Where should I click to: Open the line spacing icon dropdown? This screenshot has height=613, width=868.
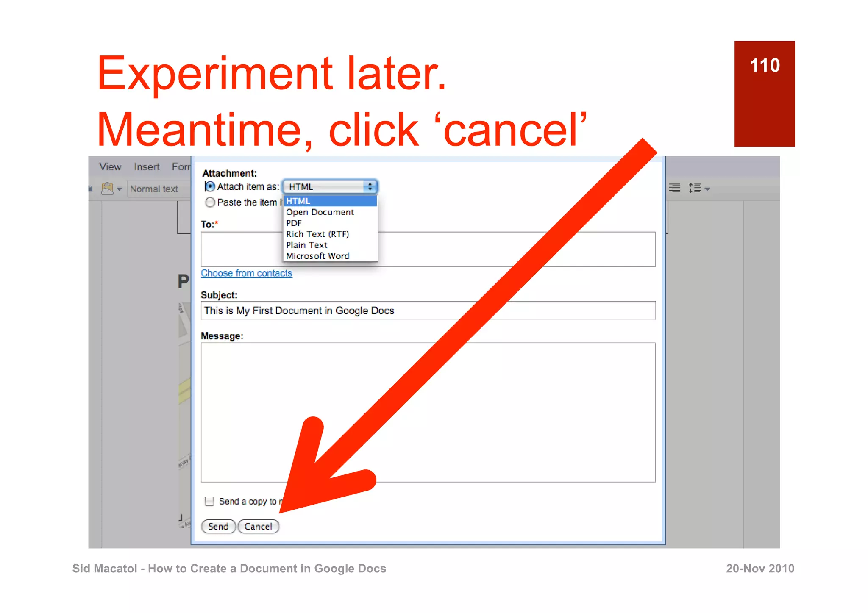(x=699, y=188)
